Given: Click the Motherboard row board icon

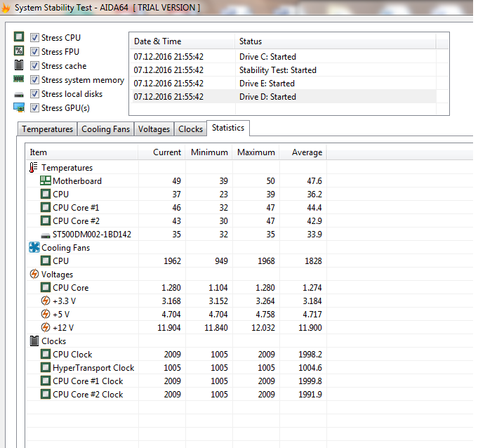Looking at the screenshot, I should tap(46, 180).
